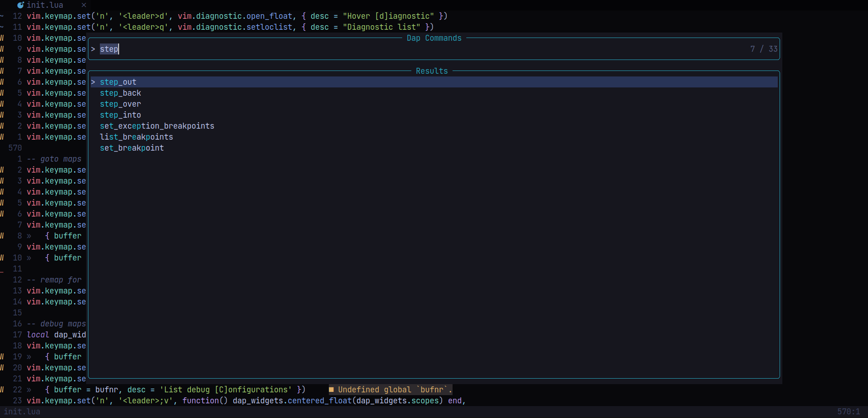Click the 7 / 33 match counter
868x418 pixels.
pos(764,49)
